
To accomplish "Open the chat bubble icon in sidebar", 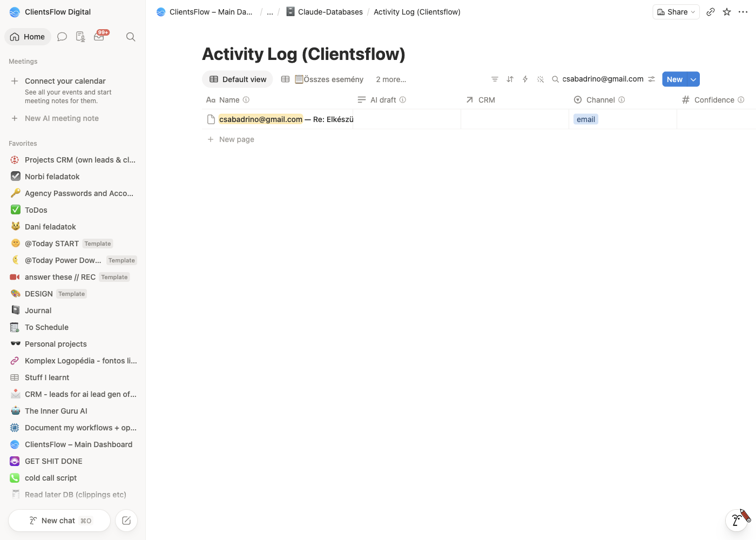I will [62, 37].
